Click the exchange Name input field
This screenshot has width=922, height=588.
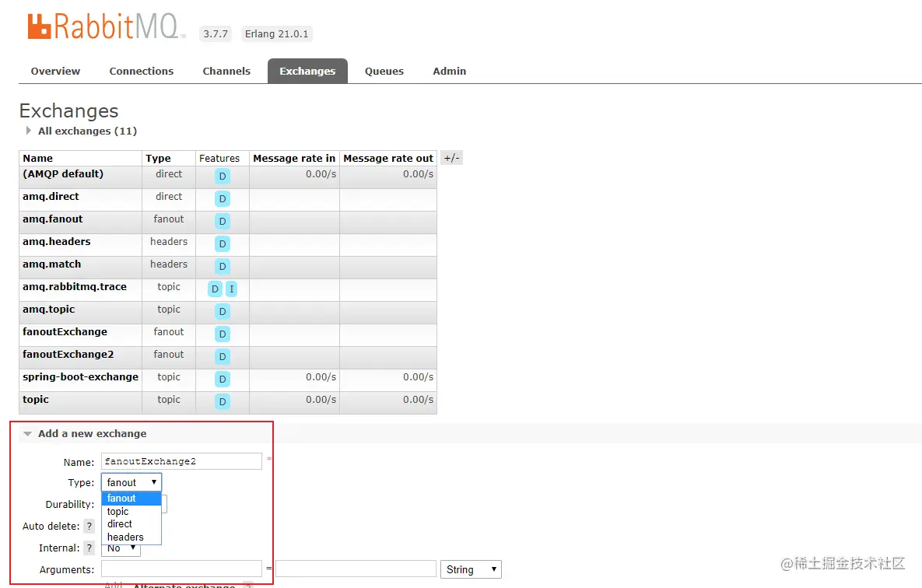point(182,461)
